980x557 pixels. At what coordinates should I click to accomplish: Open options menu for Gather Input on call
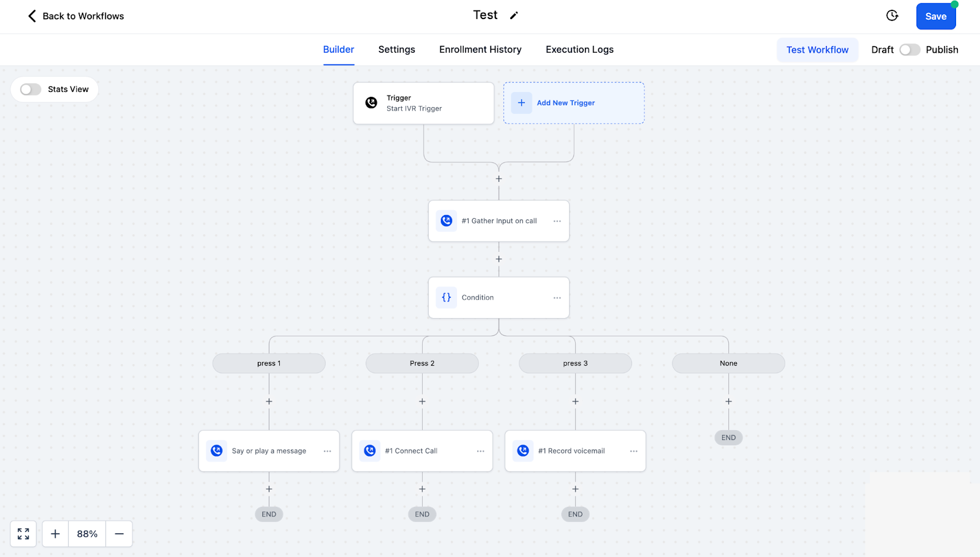click(557, 221)
